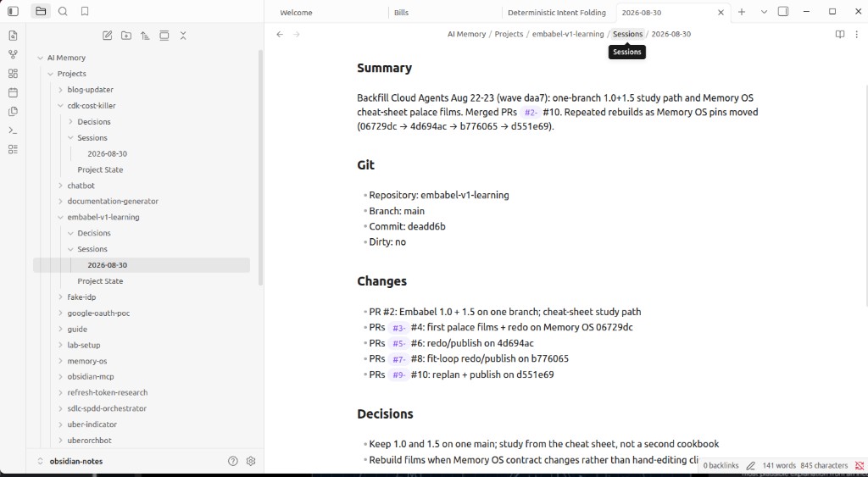Expand the memory-os folder
The width and height of the screenshot is (868, 477).
pyautogui.click(x=60, y=361)
